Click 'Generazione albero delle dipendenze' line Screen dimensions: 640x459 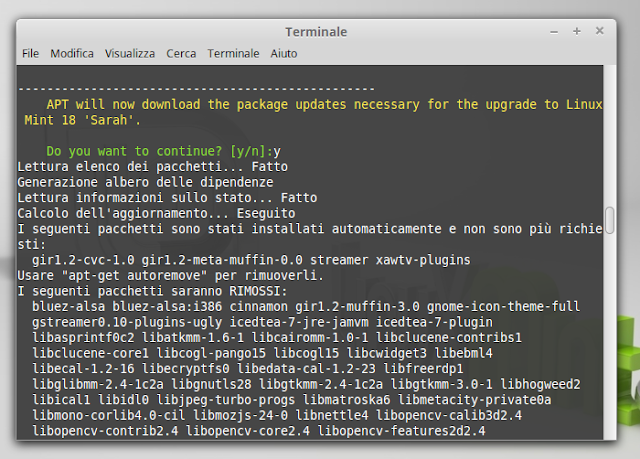(145, 182)
